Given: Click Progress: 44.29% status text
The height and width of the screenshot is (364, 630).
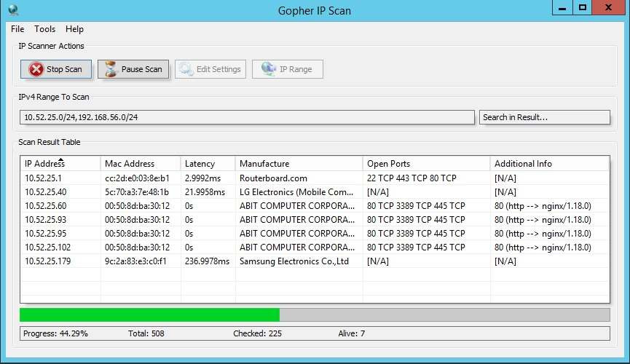Looking at the screenshot, I should click(55, 333).
